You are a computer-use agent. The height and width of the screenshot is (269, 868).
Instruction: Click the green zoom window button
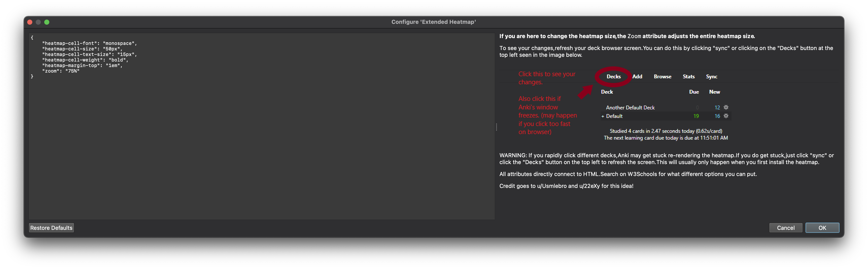pos(47,22)
